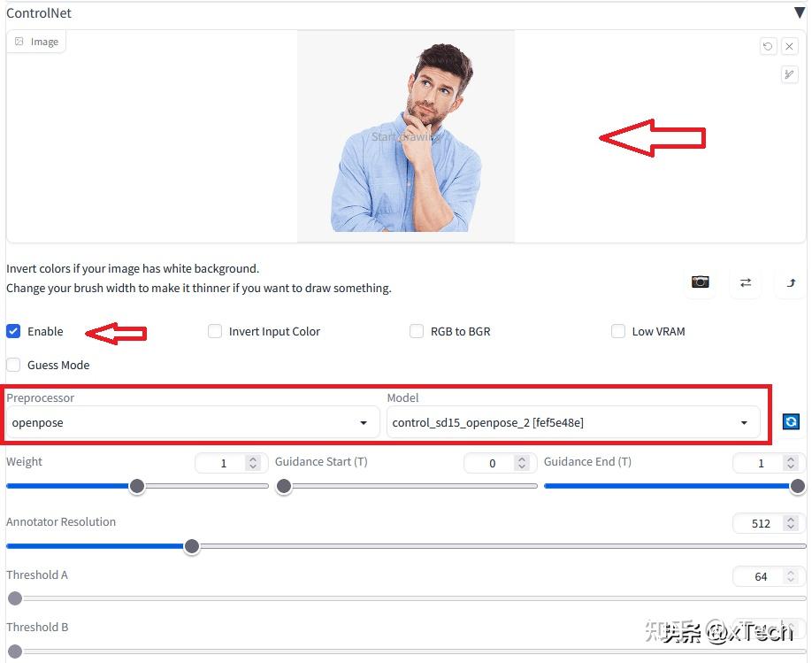812x663 pixels.
Task: Check RGB to BGR conversion
Action: 417,331
